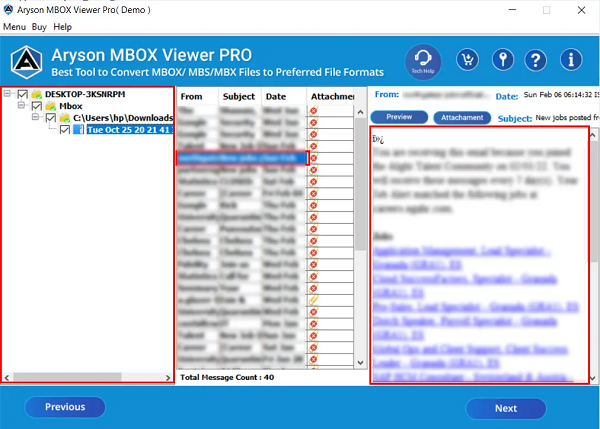The height and width of the screenshot is (429, 600).
Task: Collapse the C:\Users\hp\Downloads tree node
Action: pos(36,117)
